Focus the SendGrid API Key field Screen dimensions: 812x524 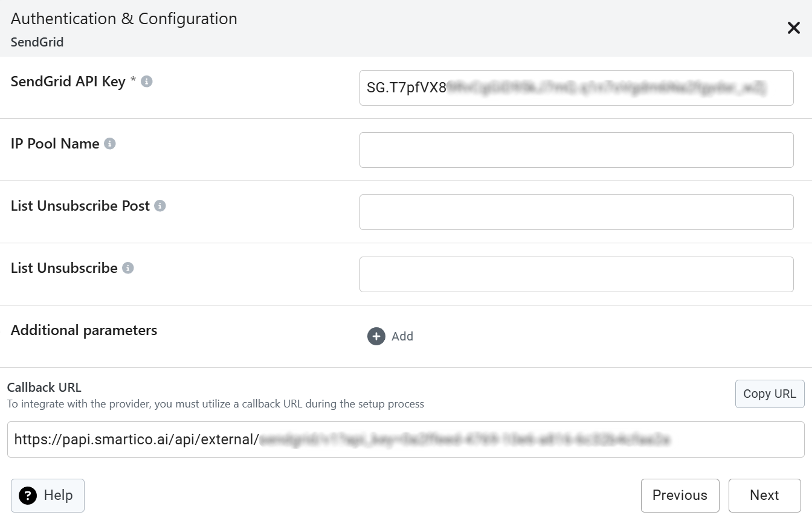[576, 88]
